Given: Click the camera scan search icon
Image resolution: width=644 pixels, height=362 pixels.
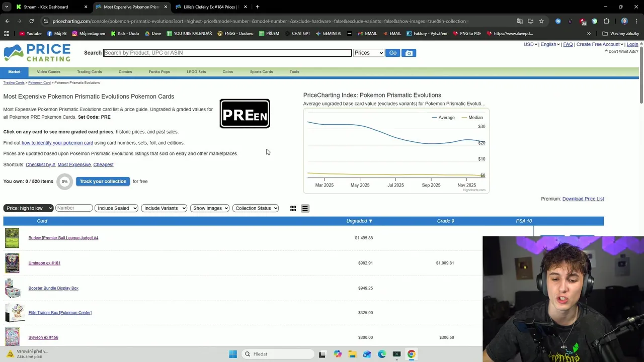Looking at the screenshot, I should [x=409, y=53].
